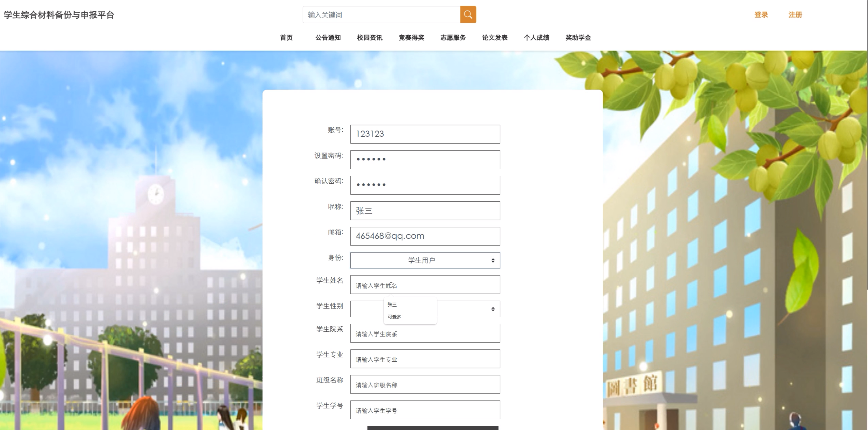This screenshot has width=868, height=430.
Task: Choose 可爱多 from autocomplete suggestions
Action: pos(394,317)
